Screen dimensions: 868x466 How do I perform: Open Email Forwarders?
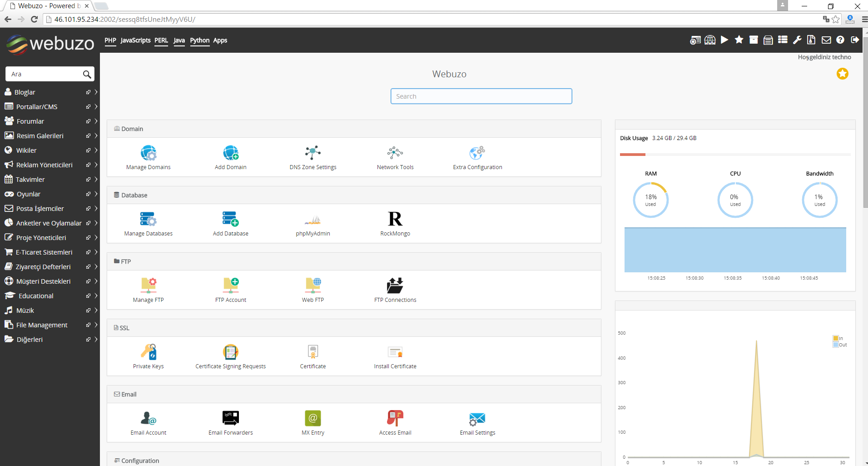point(231,423)
